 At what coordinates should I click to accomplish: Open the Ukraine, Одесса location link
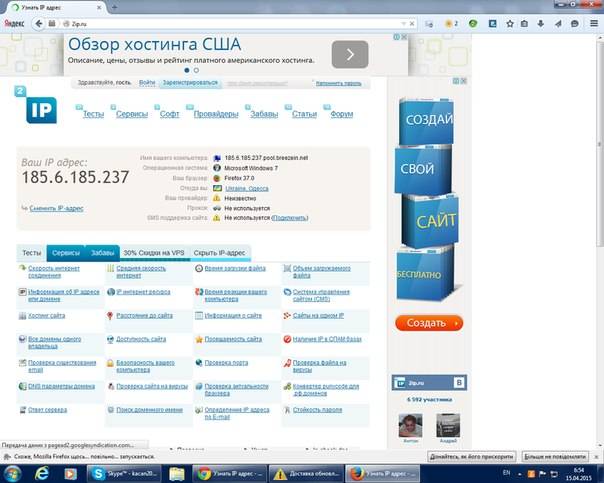(x=247, y=188)
